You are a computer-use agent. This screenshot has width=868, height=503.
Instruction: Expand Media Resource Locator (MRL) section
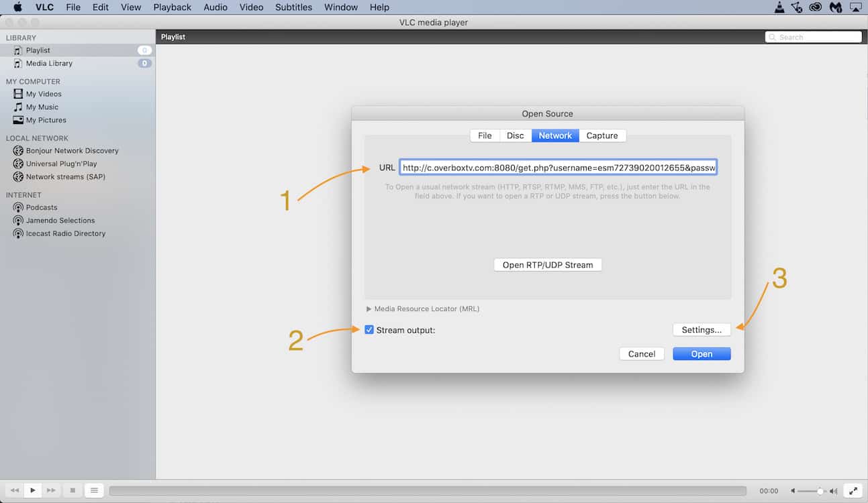point(369,309)
